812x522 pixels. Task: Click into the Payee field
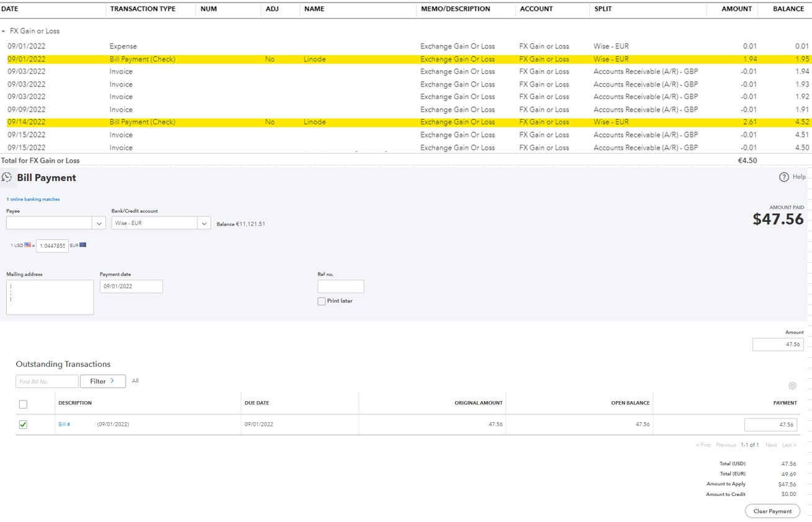(50, 223)
